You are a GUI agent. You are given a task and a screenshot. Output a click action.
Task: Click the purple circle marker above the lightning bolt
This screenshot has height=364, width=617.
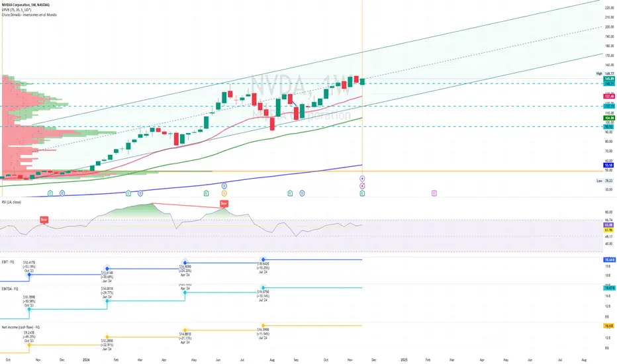(x=362, y=179)
